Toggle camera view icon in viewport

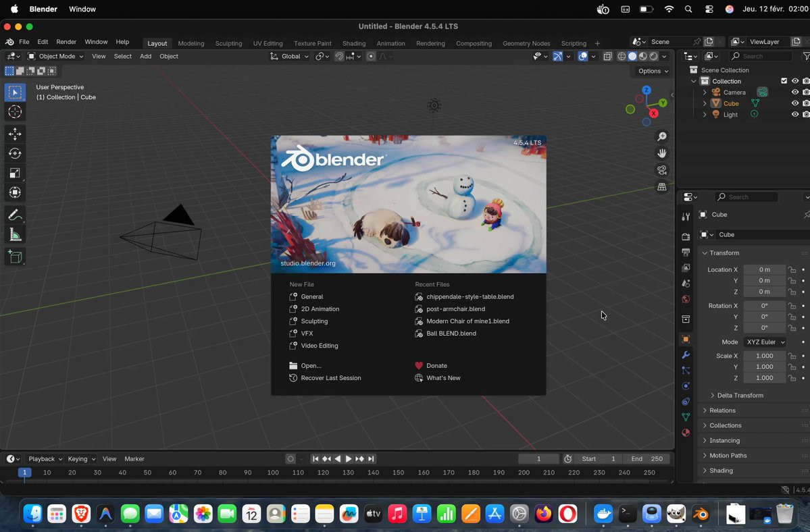pos(662,170)
